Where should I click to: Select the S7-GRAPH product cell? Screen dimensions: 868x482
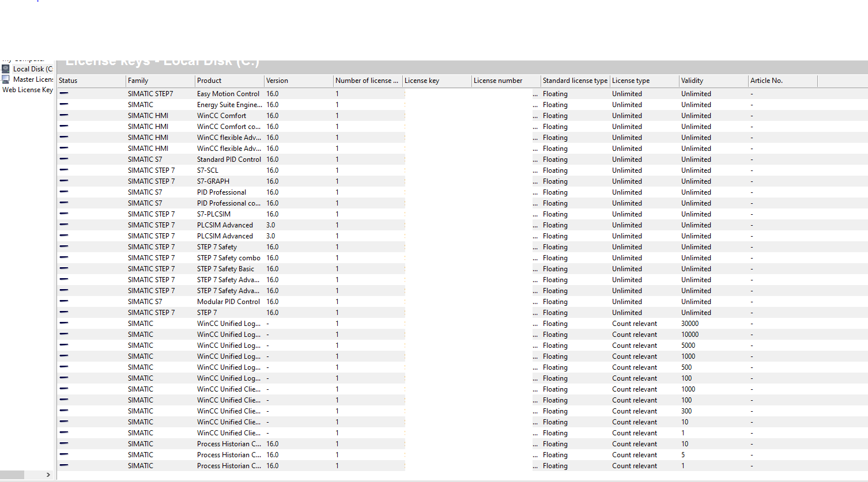click(x=213, y=181)
